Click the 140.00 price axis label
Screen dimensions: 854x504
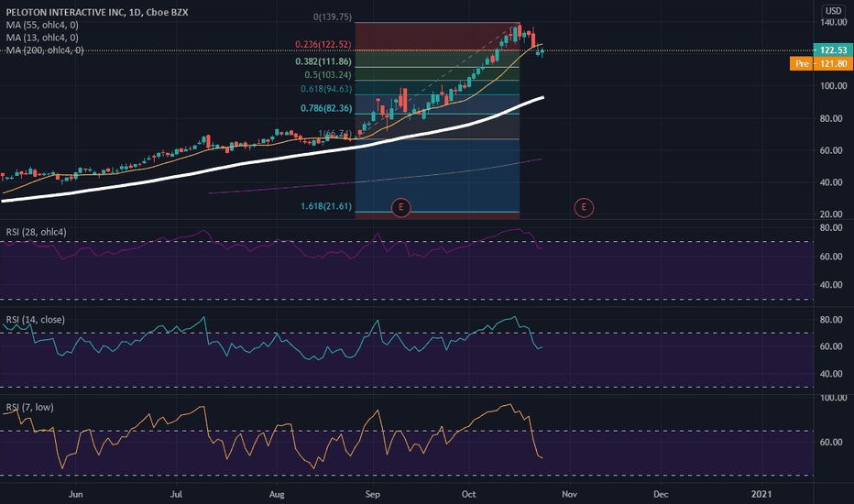tap(833, 22)
